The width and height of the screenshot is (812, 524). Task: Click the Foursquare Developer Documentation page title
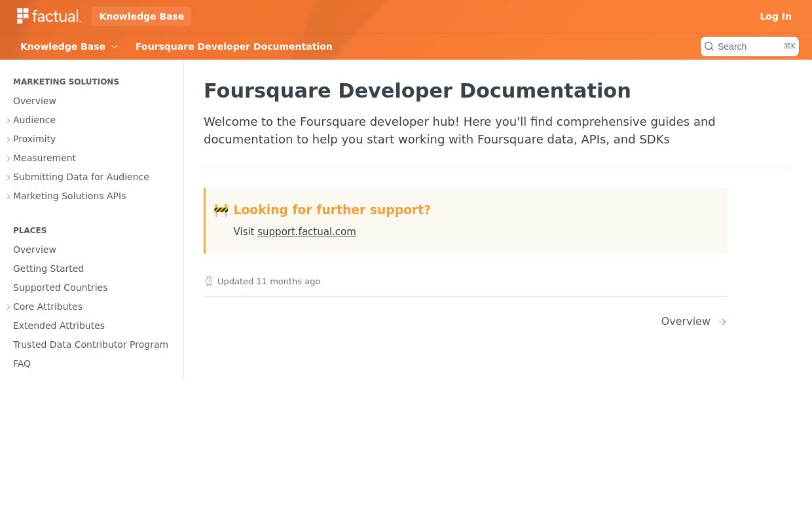(x=417, y=90)
